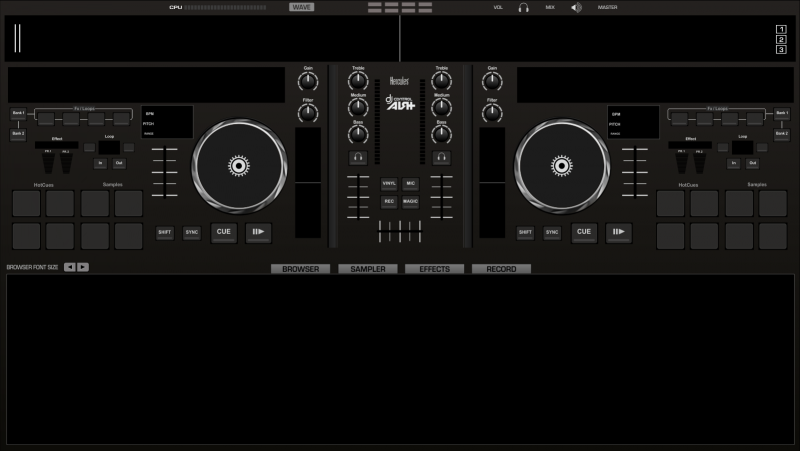The image size is (800, 451).
Task: Click right channel Medium knob
Action: (441, 107)
